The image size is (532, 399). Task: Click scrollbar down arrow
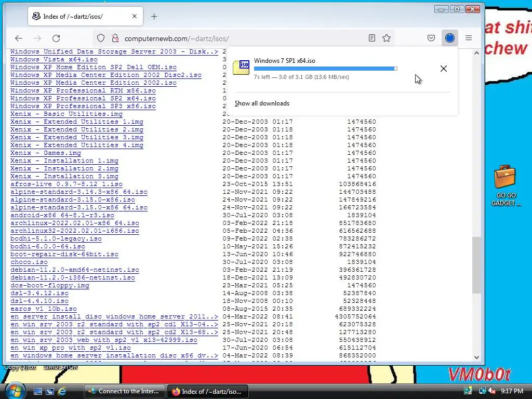pos(477,357)
